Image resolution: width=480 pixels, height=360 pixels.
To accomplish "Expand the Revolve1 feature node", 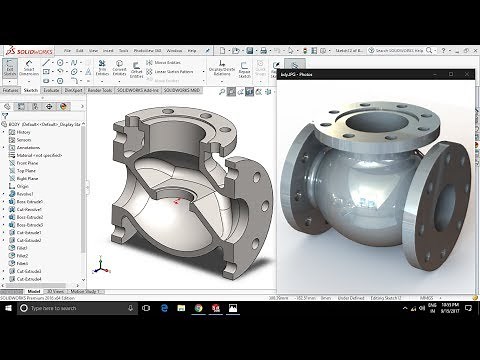I will pos(4,194).
